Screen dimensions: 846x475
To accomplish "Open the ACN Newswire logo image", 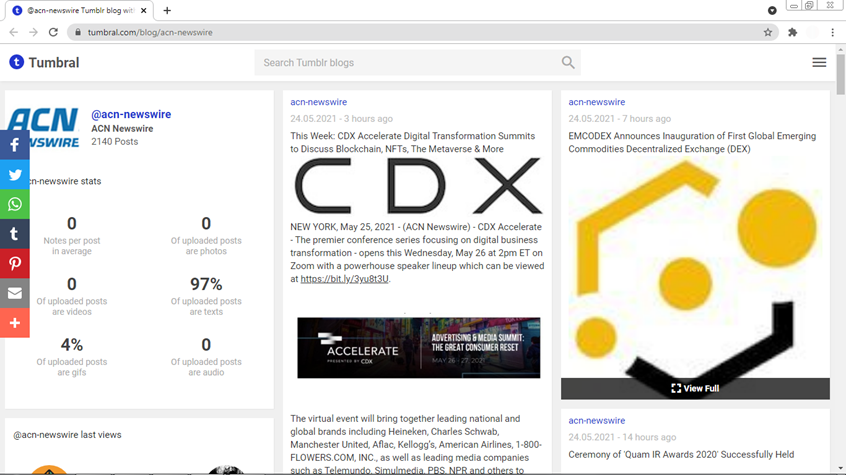I will click(45, 127).
